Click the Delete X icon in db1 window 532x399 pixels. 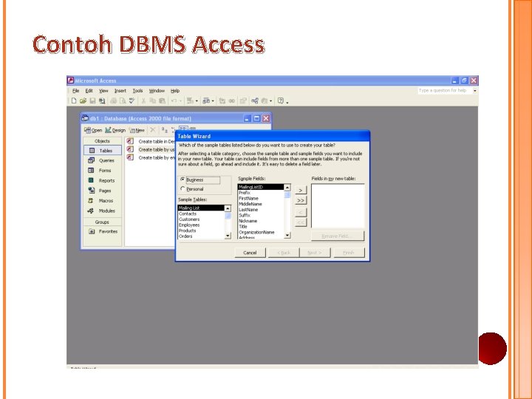tap(153, 130)
